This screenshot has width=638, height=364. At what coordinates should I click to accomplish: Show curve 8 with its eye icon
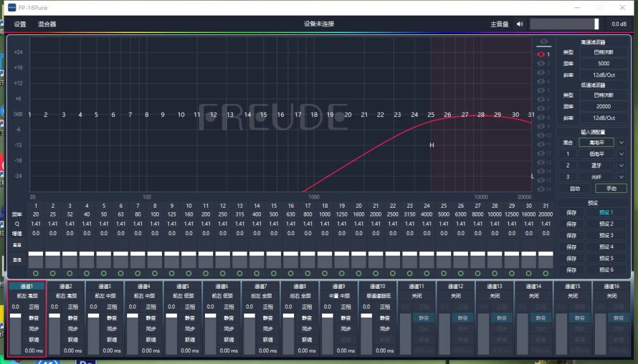541,118
